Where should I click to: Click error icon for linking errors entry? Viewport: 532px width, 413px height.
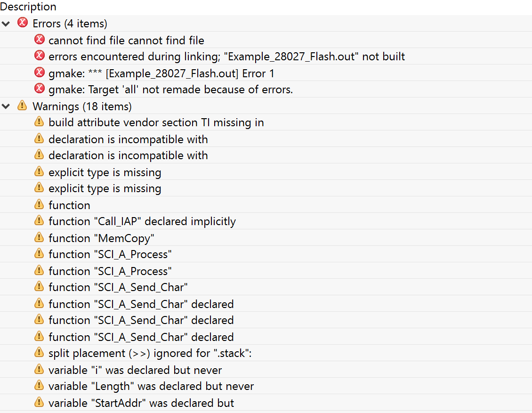[40, 56]
